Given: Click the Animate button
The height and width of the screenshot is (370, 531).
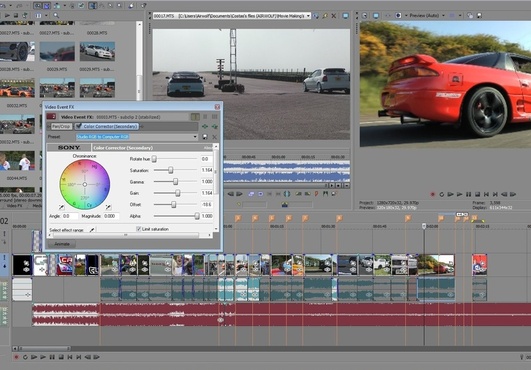Looking at the screenshot, I should tap(62, 244).
